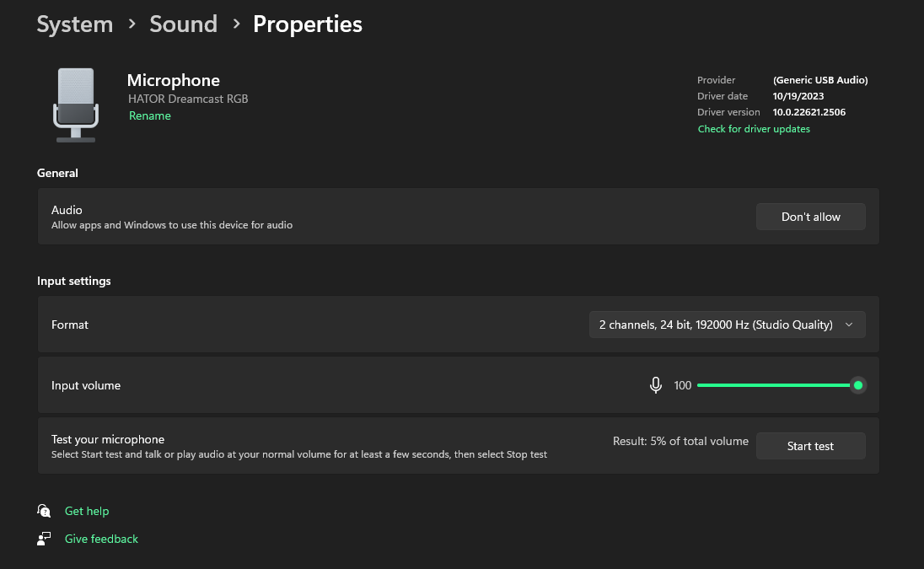Viewport: 924px width, 569px height.
Task: Click the microphone test result text
Action: pyautogui.click(x=680, y=441)
